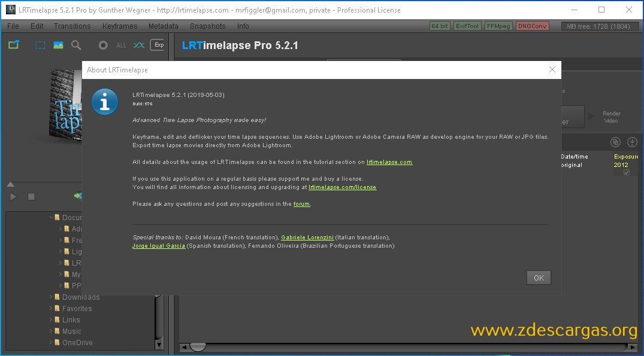Toggle the circle record filter icon

pyautogui.click(x=103, y=45)
